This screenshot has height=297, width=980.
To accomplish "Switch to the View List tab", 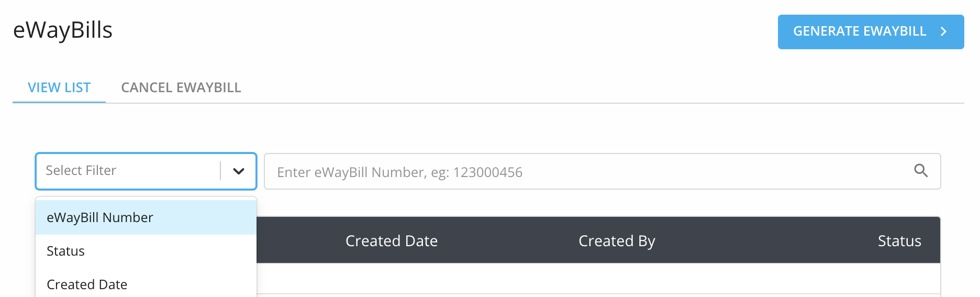I will tap(59, 87).
